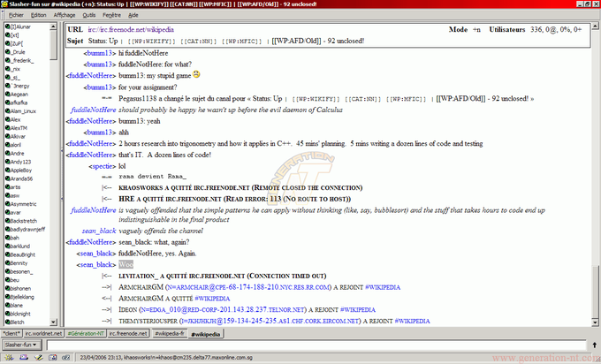601x364 pixels.
Task: Click the green status icon beside Aegean
Action: tap(7, 94)
